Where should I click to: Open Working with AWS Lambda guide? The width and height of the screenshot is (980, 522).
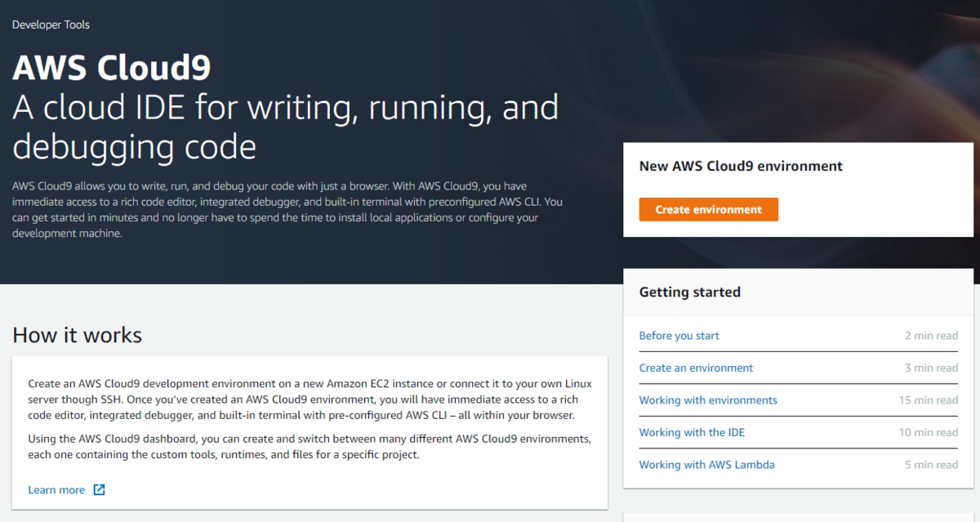pyautogui.click(x=706, y=465)
